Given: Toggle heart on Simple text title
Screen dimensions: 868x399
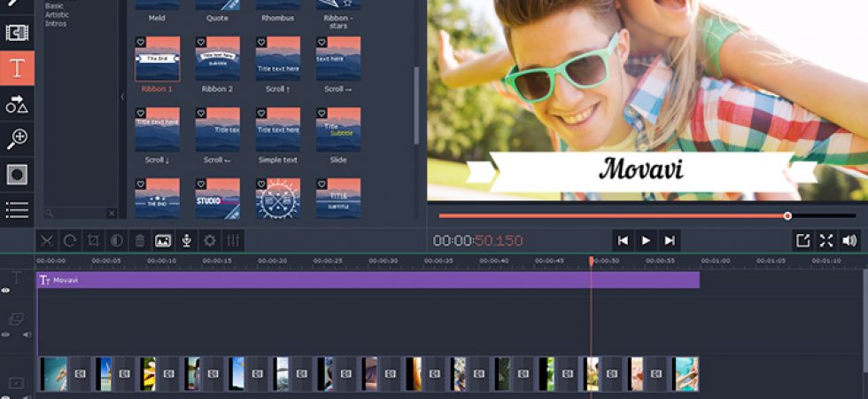Looking at the screenshot, I should tap(261, 113).
